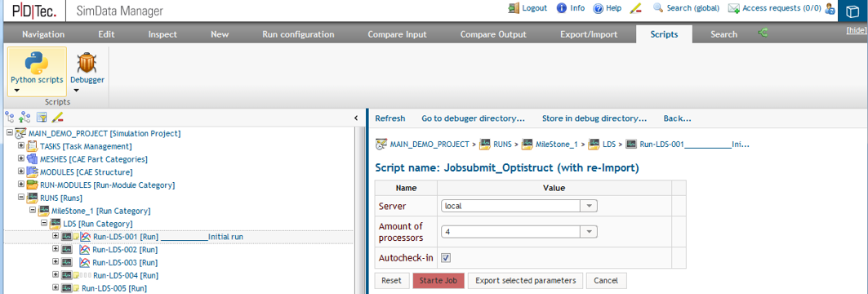Switch to the Edit tab

coord(106,34)
